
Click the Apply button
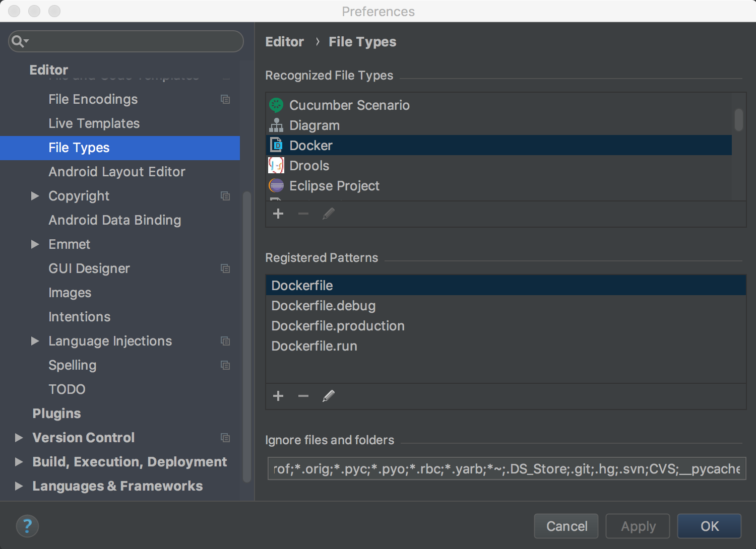(638, 526)
